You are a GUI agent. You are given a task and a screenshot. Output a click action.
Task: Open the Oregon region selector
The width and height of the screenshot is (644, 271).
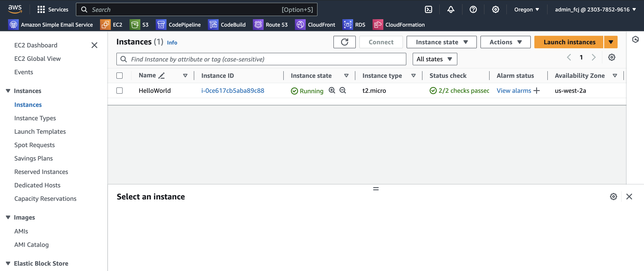pyautogui.click(x=526, y=9)
